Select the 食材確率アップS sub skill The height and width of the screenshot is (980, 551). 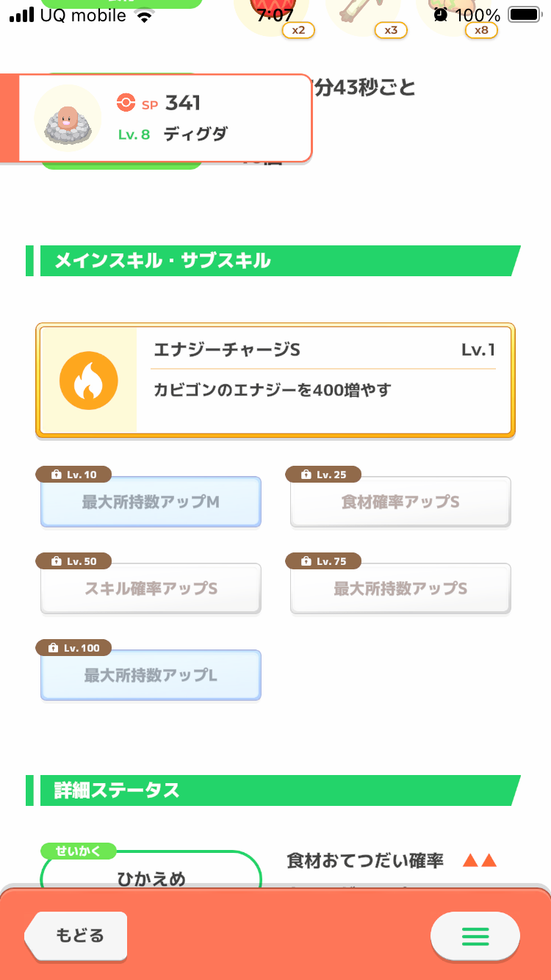tap(400, 502)
